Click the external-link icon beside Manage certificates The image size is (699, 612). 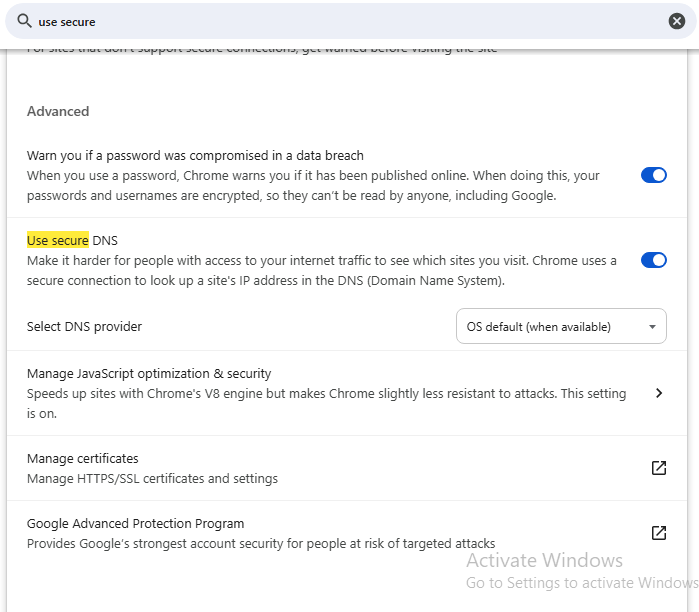coord(659,468)
